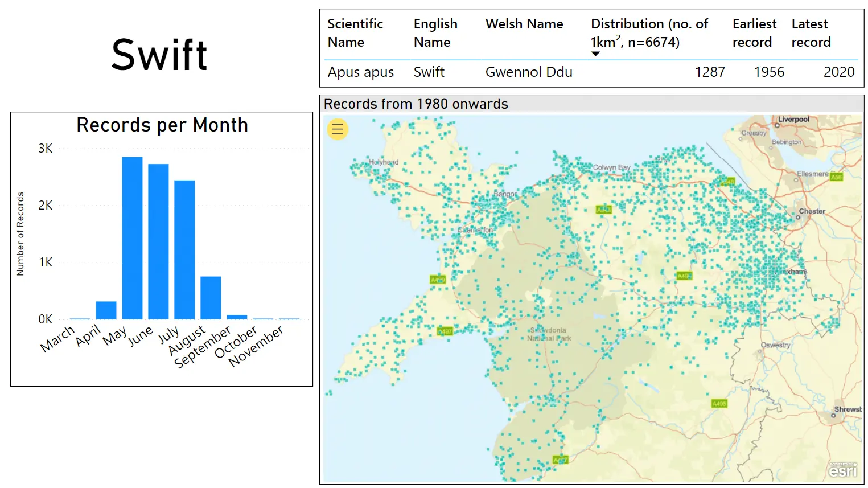Sort by Earliest record column header

(x=754, y=33)
